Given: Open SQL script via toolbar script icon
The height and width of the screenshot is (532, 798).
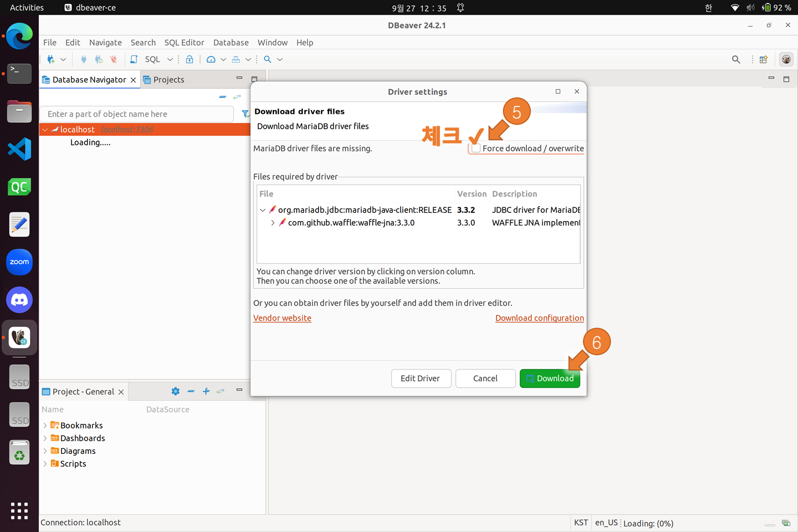Looking at the screenshot, I should (134, 59).
